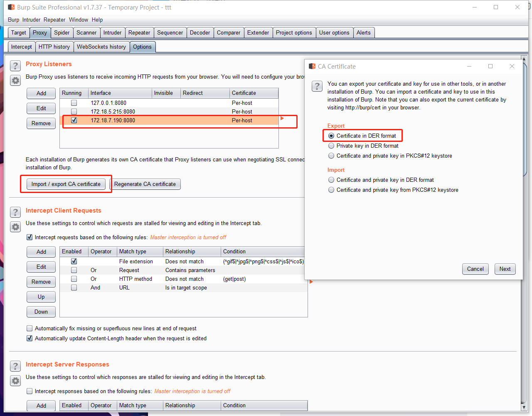This screenshot has height=416, width=532.
Task: Switch to the Intruder tab
Action: (x=113, y=32)
